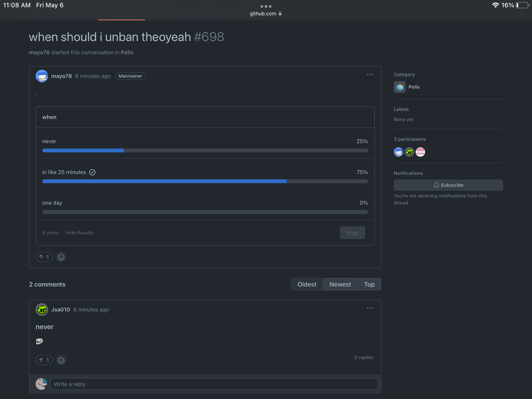Click the checkmark beside in like 25 minutes
This screenshot has width=532, height=399.
point(92,172)
